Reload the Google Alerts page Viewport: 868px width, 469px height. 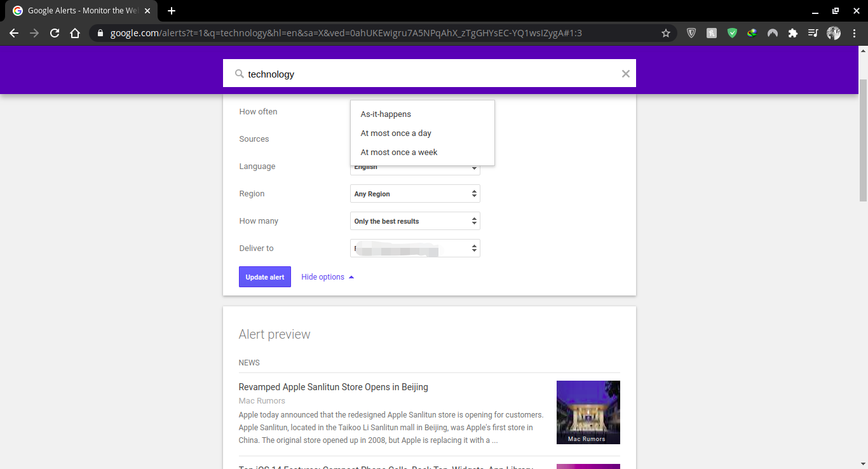55,33
